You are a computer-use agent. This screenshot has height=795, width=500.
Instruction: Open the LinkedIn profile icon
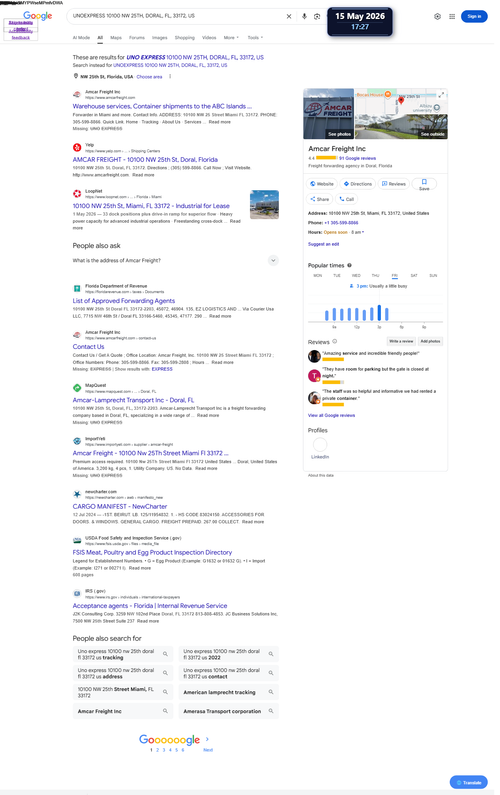tap(320, 445)
